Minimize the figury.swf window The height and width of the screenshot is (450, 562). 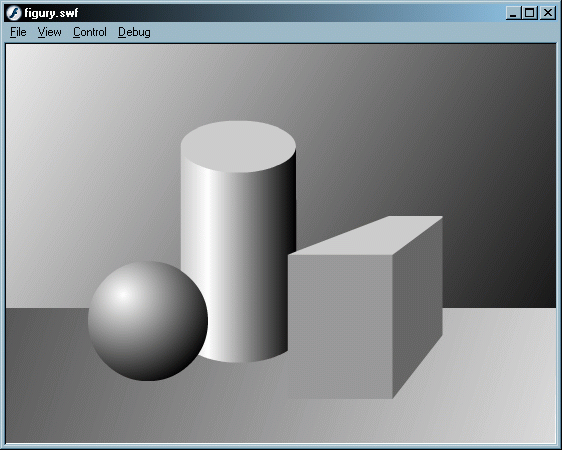click(513, 13)
